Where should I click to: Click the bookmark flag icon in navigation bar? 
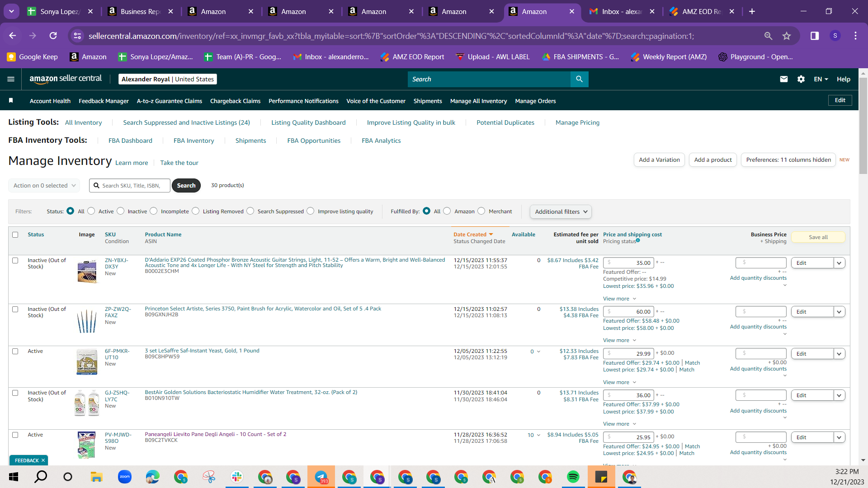click(x=11, y=100)
